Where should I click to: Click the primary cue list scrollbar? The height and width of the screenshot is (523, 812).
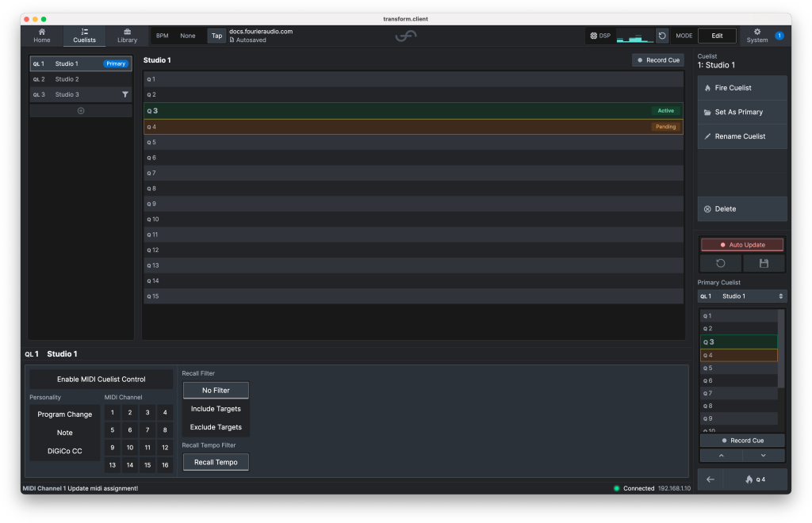[781, 349]
